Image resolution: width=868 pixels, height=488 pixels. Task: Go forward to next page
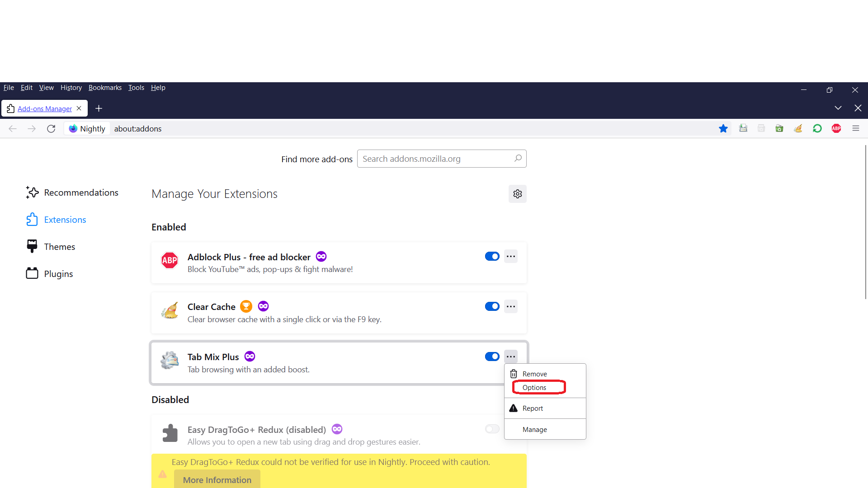(32, 129)
